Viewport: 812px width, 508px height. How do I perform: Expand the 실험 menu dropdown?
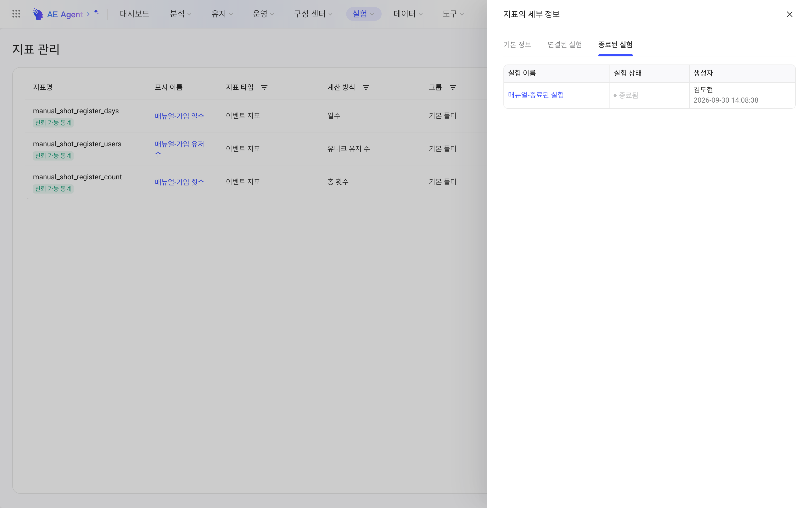[363, 14]
